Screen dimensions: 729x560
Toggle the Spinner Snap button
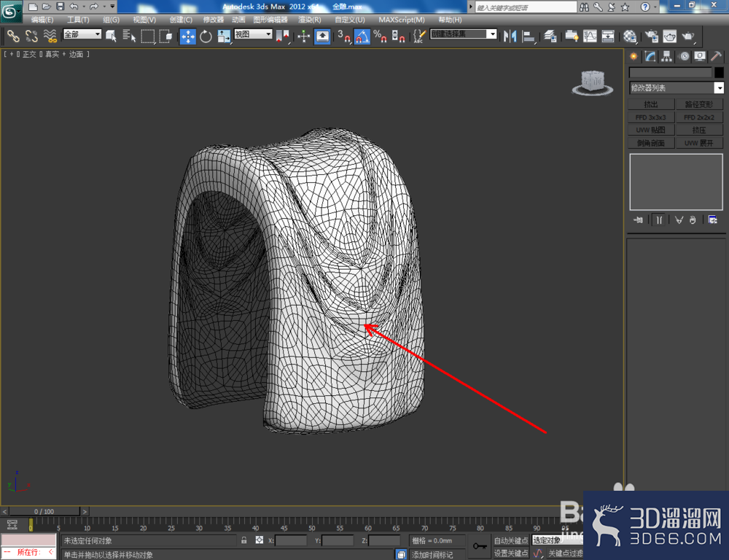tap(398, 36)
